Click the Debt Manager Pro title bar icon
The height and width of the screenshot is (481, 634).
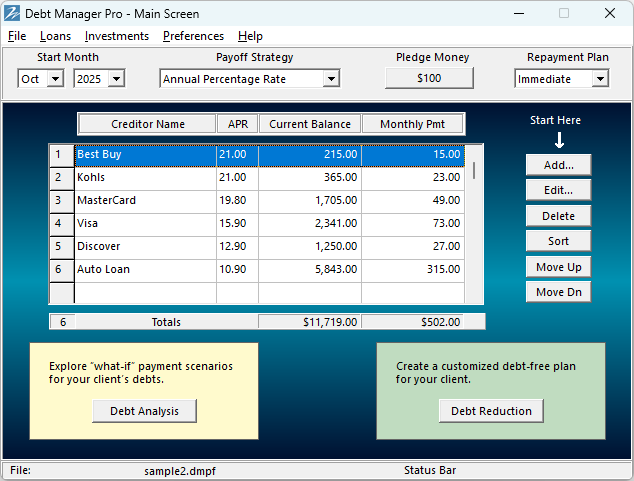(x=11, y=13)
